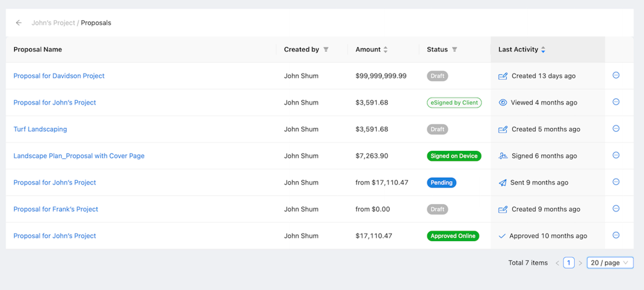Go to previous page arrow in pagination
The width and height of the screenshot is (644, 290).
(557, 263)
